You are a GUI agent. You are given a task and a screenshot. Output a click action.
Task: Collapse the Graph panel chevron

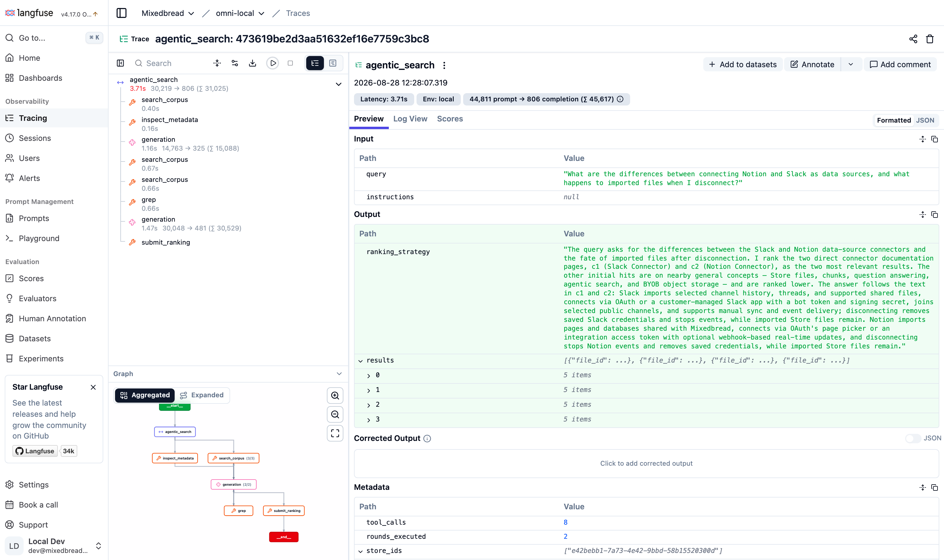(x=339, y=374)
